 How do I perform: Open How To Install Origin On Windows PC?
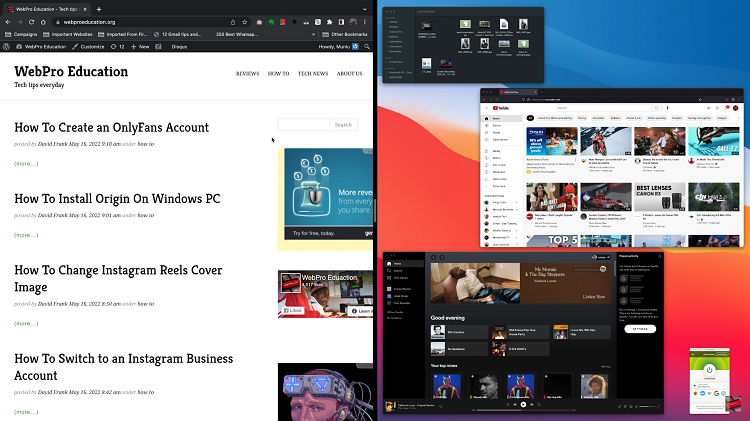pyautogui.click(x=117, y=199)
